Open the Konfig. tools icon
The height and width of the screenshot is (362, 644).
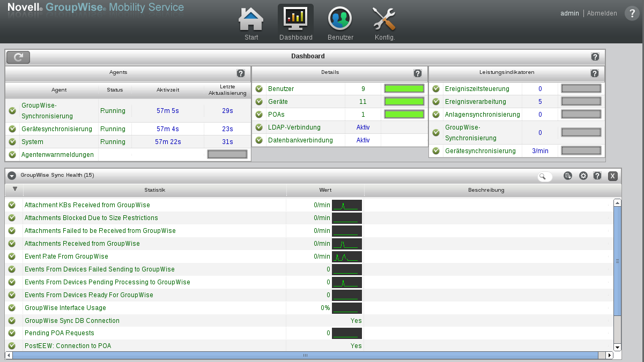click(x=384, y=19)
